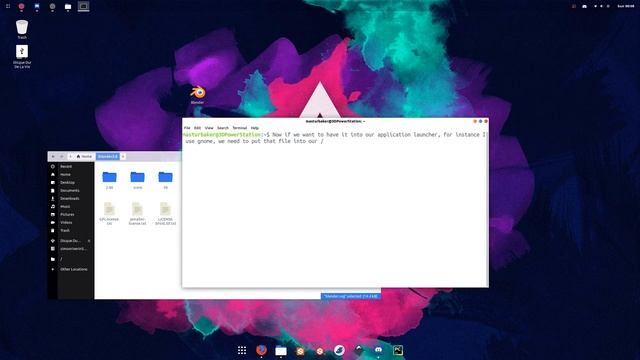Screen dimensions: 640x360
Task: Click the Videos icon in Files sidebar
Action: coord(53,222)
